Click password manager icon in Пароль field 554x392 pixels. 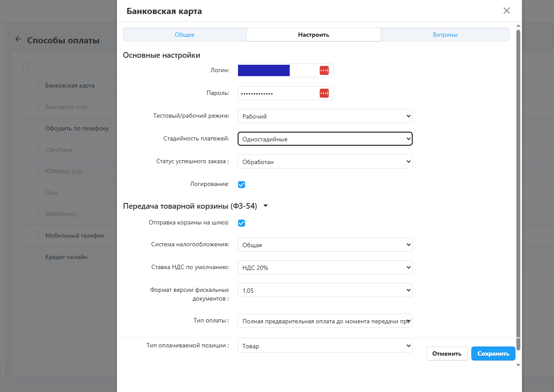[324, 93]
